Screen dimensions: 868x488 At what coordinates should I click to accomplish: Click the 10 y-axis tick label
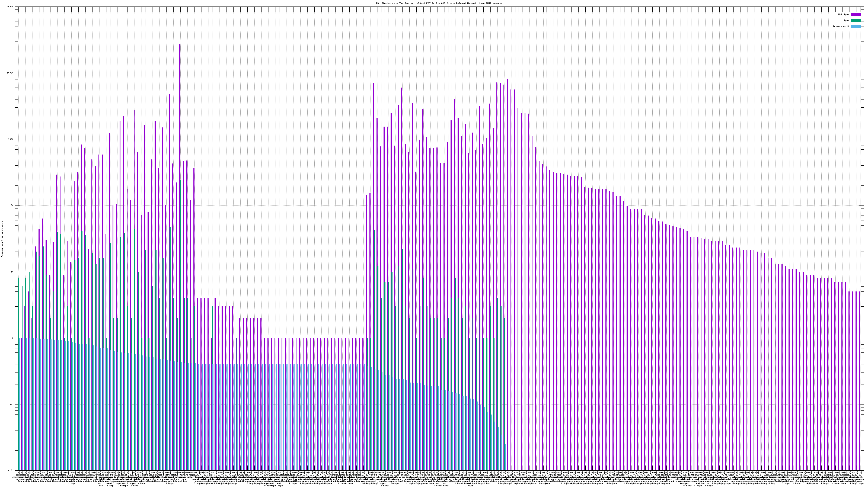pos(12,272)
